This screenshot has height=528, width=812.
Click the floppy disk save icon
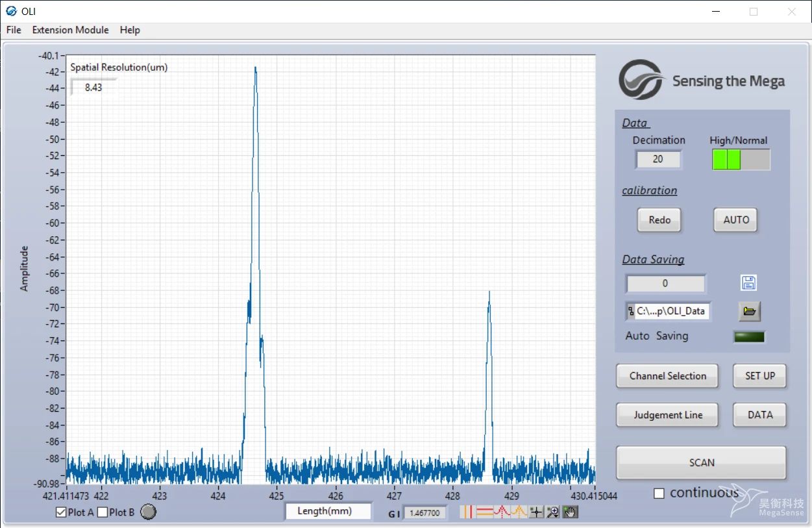(x=748, y=283)
